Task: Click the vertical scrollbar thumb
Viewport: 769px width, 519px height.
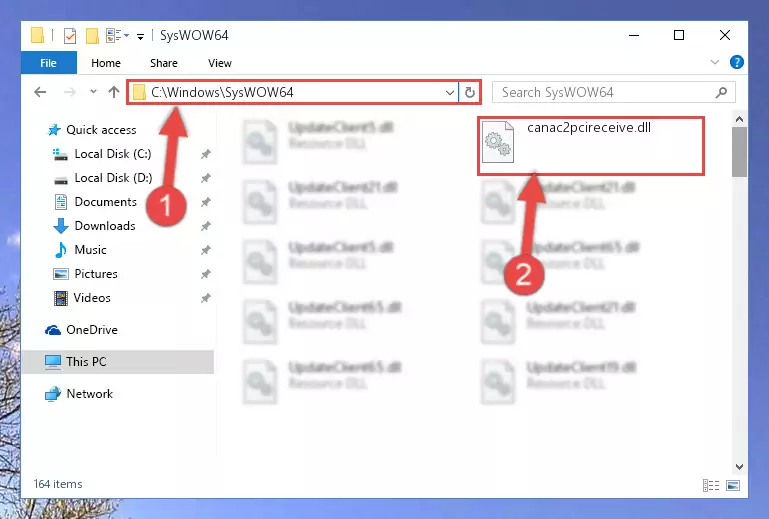Action: coord(739,152)
